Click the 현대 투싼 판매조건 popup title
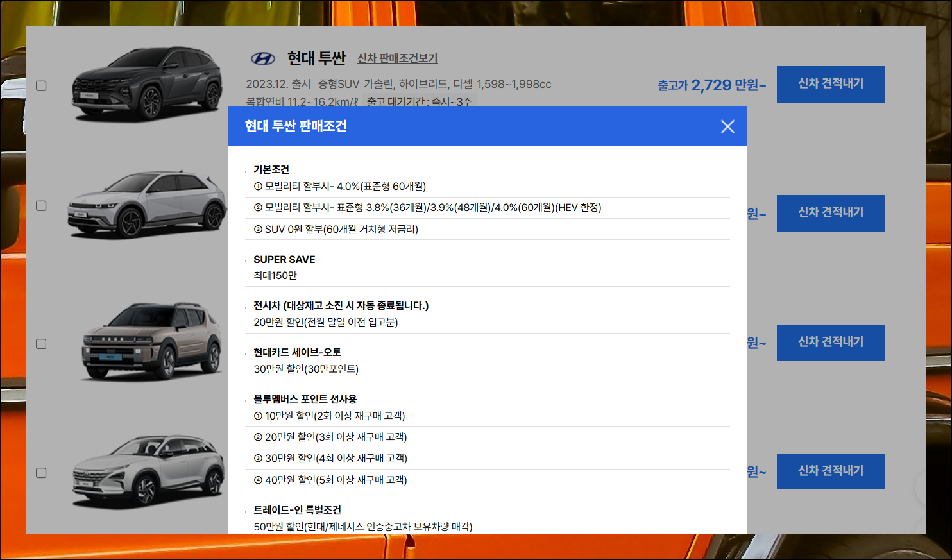Viewport: 952px width, 560px height. 296,126
